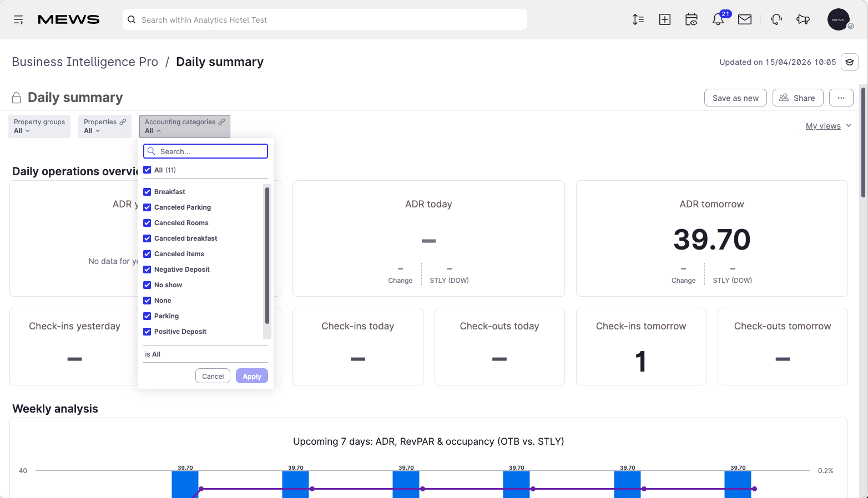Click the ADR tomorrow 39.70 value
The image size is (868, 498).
(711, 240)
